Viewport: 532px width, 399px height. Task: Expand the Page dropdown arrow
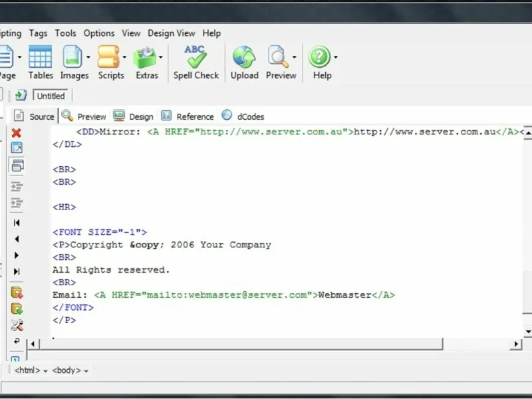[20, 57]
